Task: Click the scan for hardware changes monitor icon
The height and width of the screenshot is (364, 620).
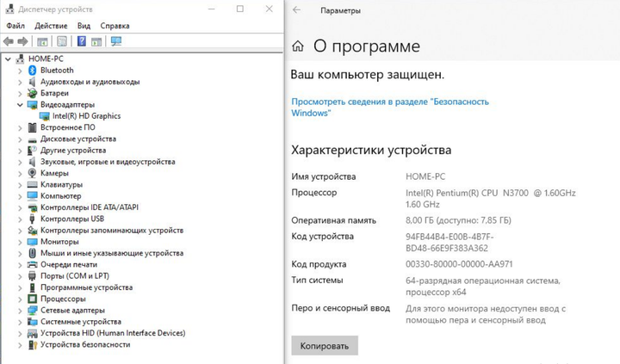Action: coord(116,41)
